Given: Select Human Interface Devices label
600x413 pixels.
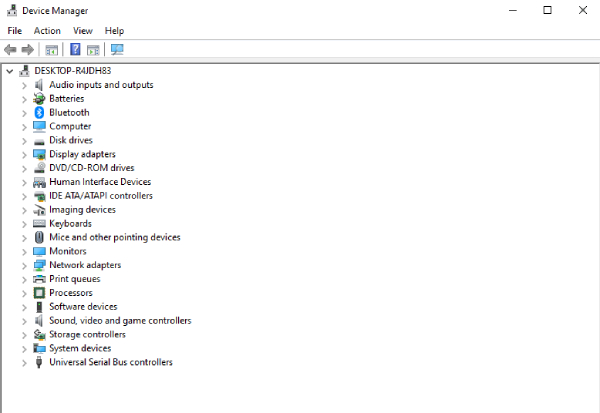Looking at the screenshot, I should point(100,182).
